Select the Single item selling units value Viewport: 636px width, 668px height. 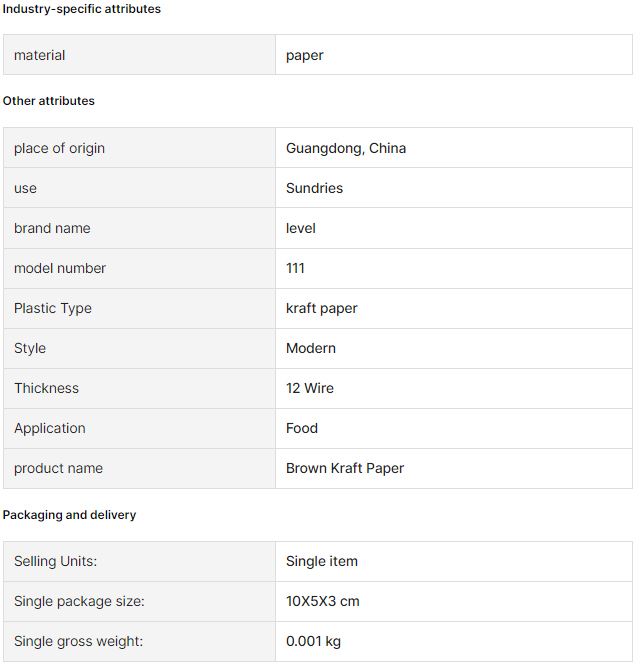point(322,561)
